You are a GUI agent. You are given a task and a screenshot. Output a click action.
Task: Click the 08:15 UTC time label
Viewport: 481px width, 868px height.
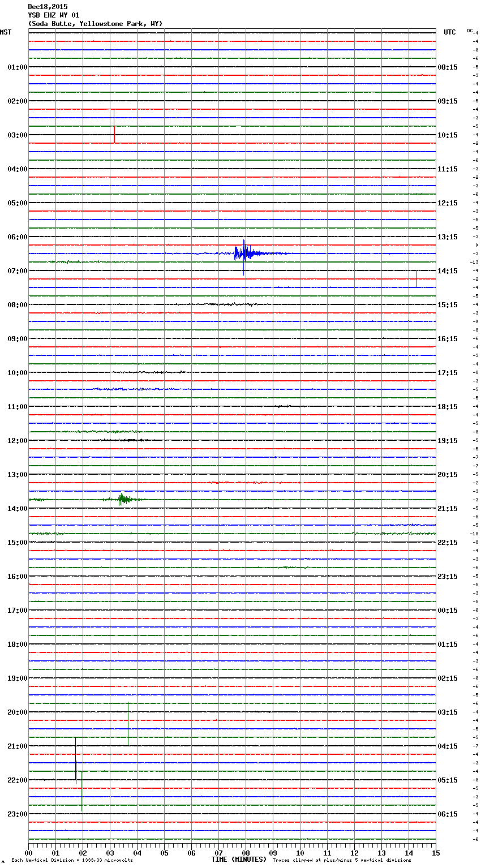[x=448, y=67]
